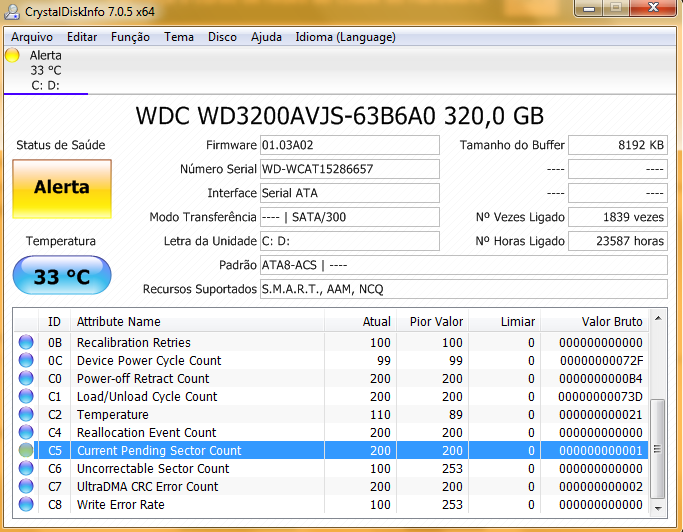683x532 pixels.
Task: Open the Editar menu
Action: 82,37
